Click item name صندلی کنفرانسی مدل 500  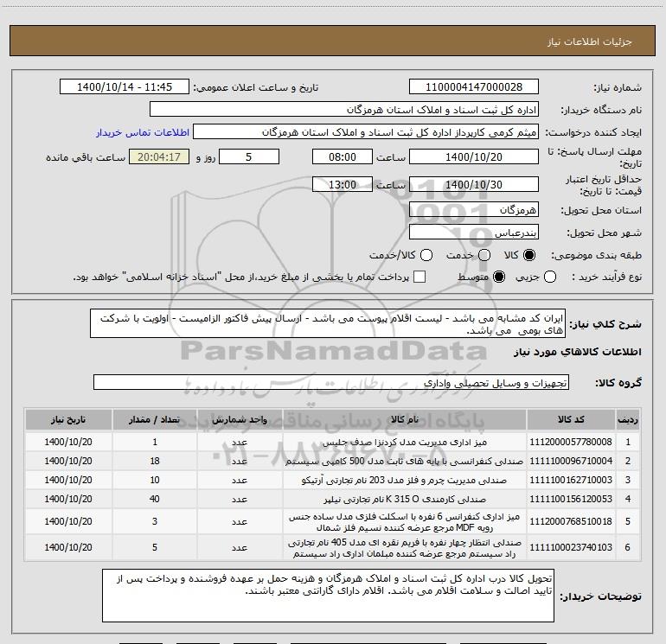(405, 461)
